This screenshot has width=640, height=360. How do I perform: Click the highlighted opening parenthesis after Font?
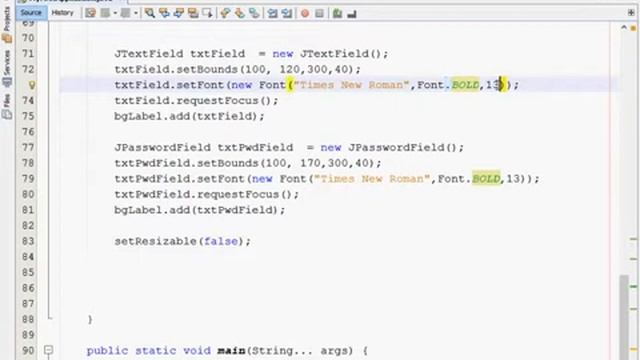coord(290,85)
